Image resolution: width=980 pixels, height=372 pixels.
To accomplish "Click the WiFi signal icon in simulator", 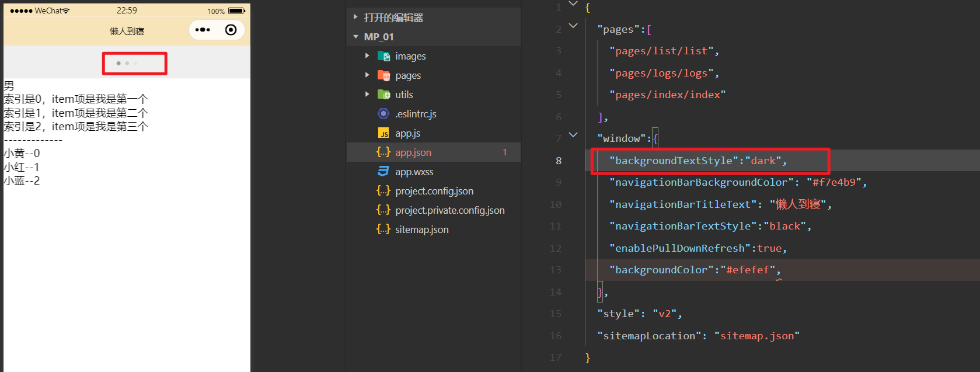I will tap(66, 11).
